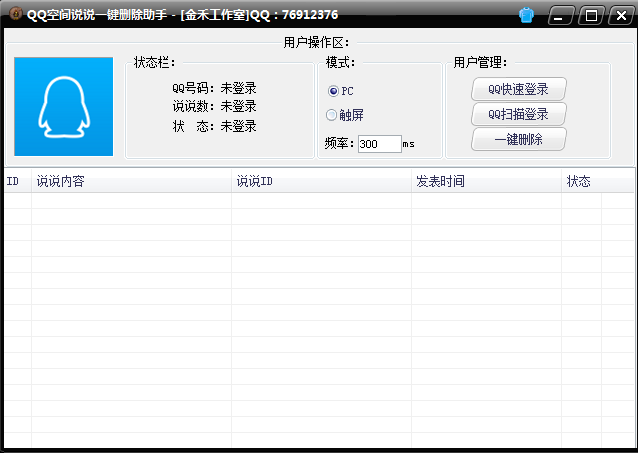Viewport: 638px width, 453px height.
Task: Click the ms unit label
Action: 409,144
